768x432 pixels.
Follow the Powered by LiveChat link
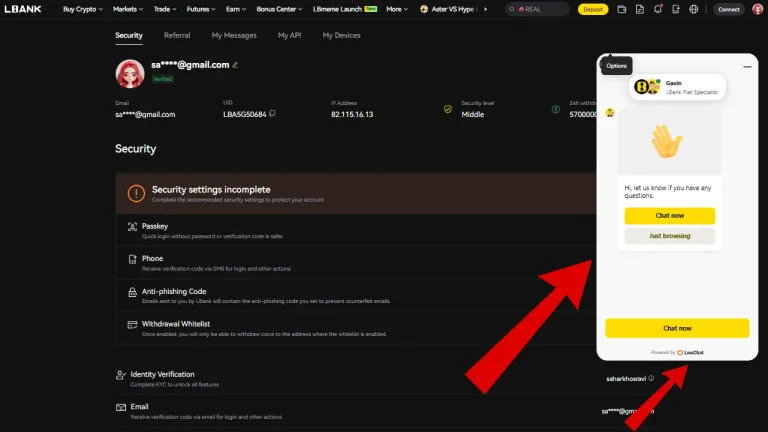coord(677,352)
